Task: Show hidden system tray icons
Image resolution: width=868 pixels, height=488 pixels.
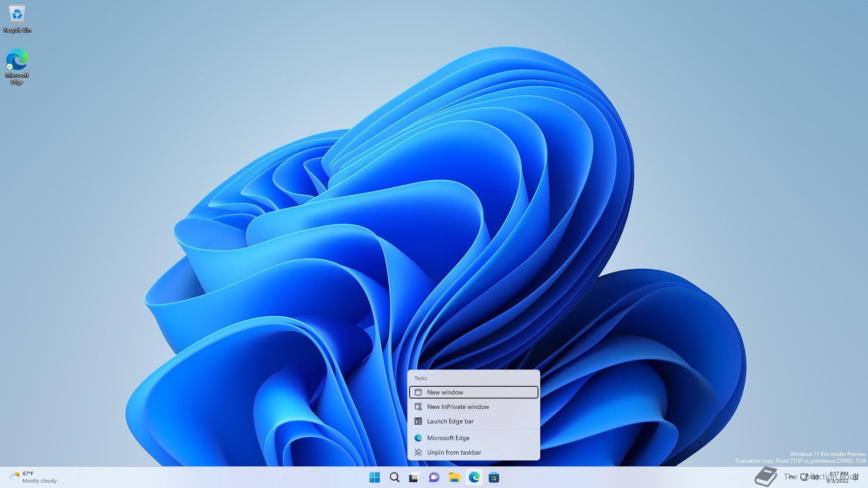Action: [x=791, y=477]
